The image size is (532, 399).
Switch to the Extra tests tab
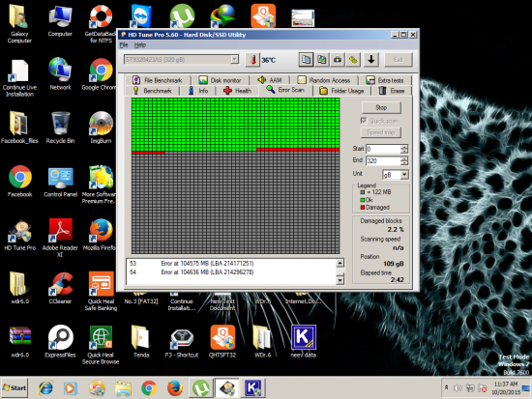click(385, 80)
